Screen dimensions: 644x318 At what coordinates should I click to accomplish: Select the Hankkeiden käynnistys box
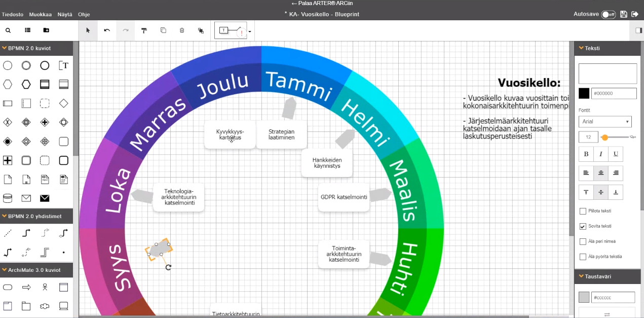pos(327,163)
